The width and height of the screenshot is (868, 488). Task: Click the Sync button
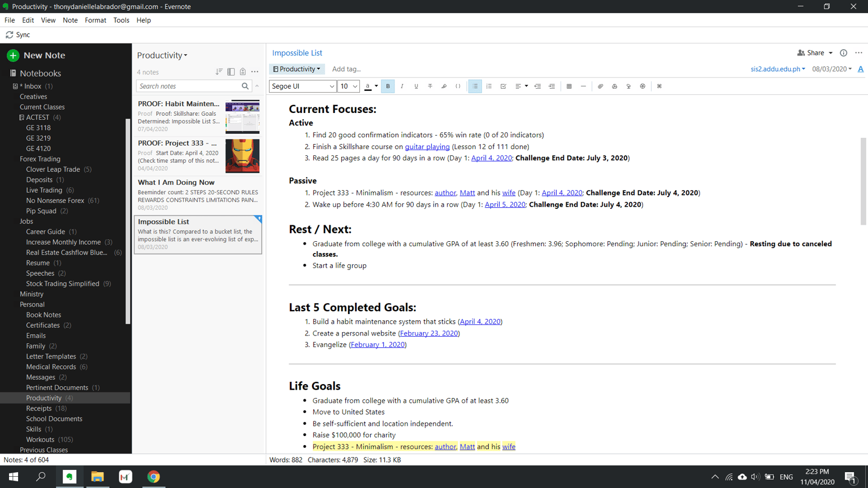[18, 35]
